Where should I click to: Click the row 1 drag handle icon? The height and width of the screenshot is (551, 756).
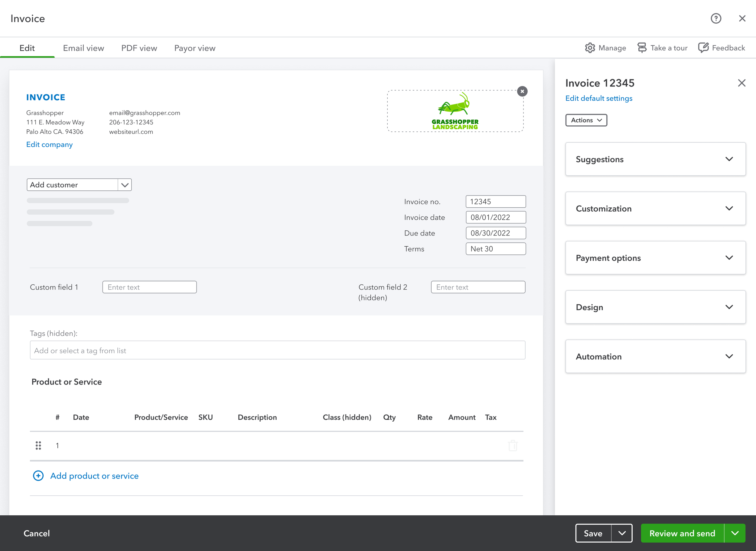(38, 446)
